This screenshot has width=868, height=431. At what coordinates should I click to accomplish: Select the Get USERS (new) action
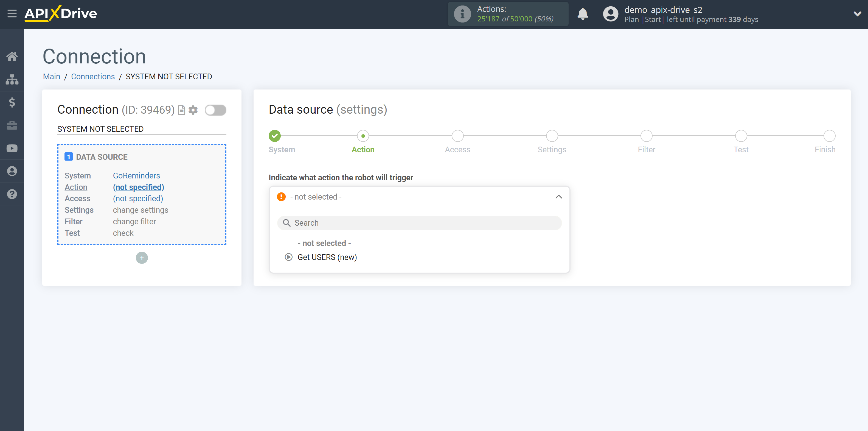327,257
